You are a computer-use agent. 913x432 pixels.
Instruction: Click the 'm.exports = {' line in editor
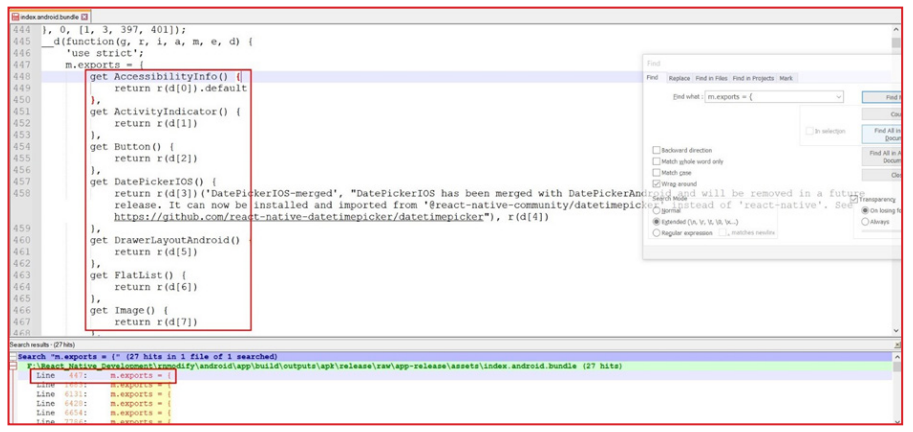click(105, 65)
